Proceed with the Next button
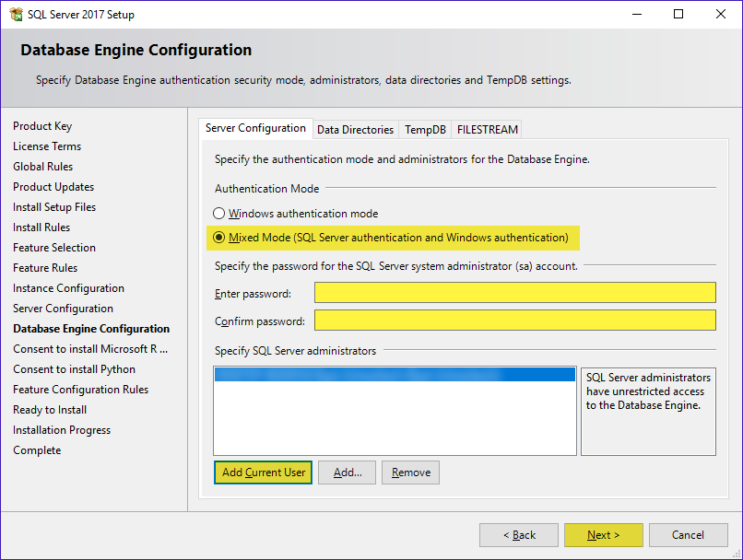Image resolution: width=743 pixels, height=560 pixels. click(x=604, y=535)
